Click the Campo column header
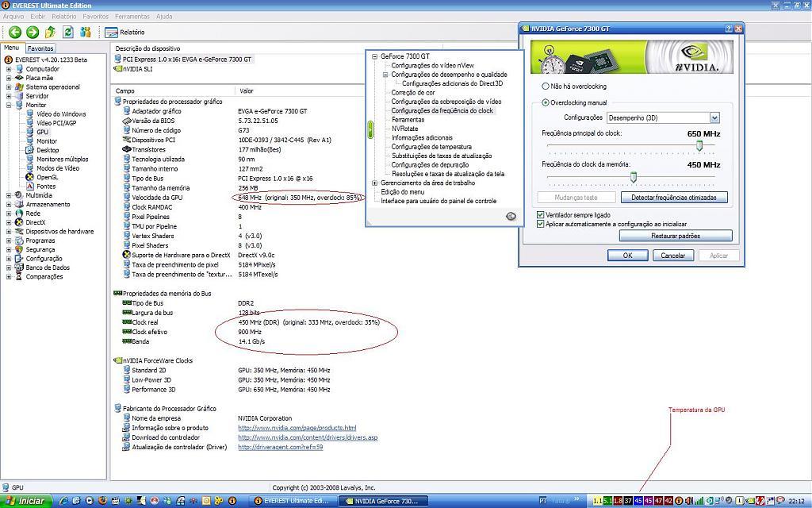 point(124,90)
